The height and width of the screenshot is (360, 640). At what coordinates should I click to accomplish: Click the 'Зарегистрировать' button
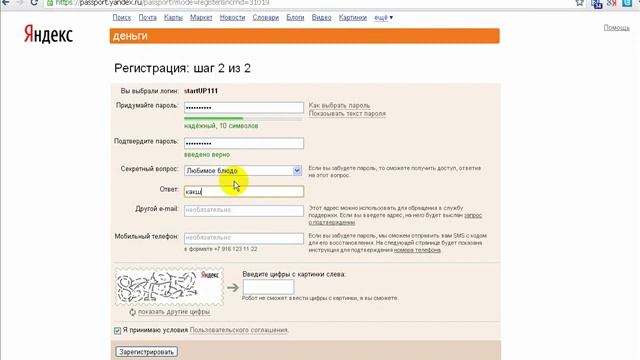pyautogui.click(x=147, y=352)
